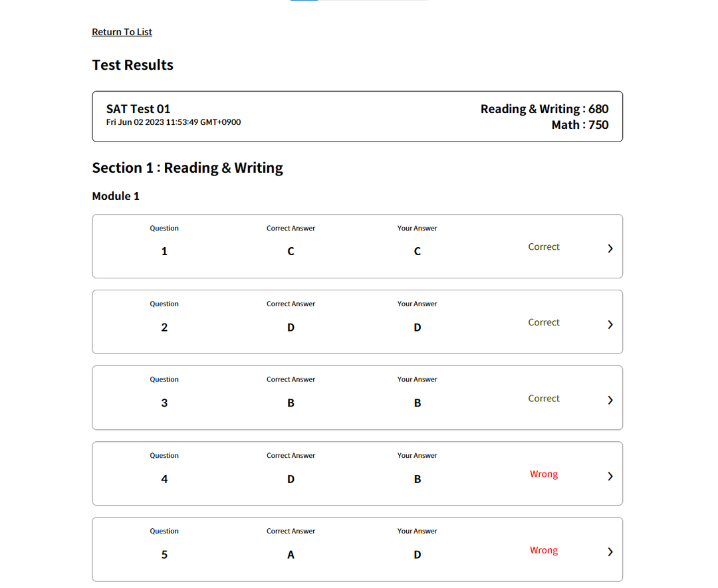Click the Your Answer column header
Viewport: 718px width, 588px height.
tap(417, 228)
